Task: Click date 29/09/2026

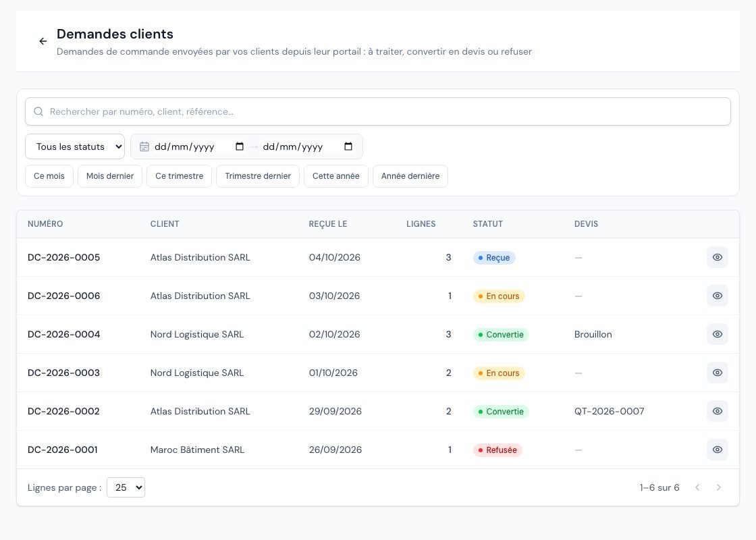Action: coord(335,411)
